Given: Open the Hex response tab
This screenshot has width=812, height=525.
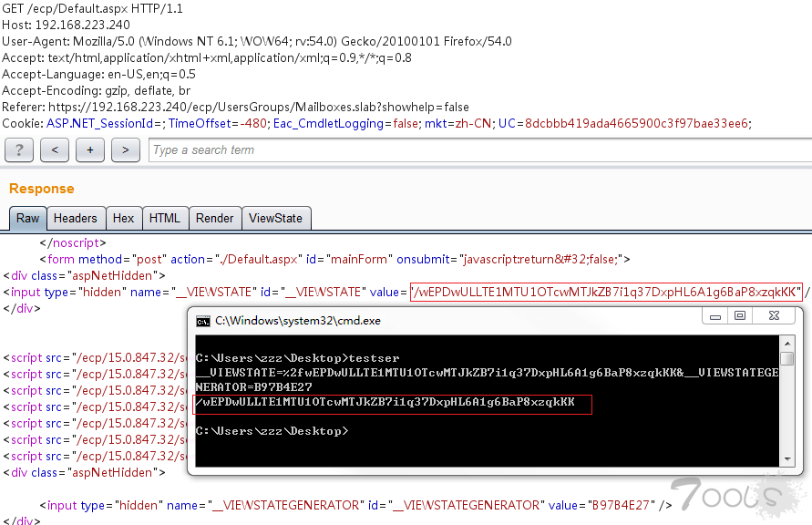Looking at the screenshot, I should [x=124, y=219].
